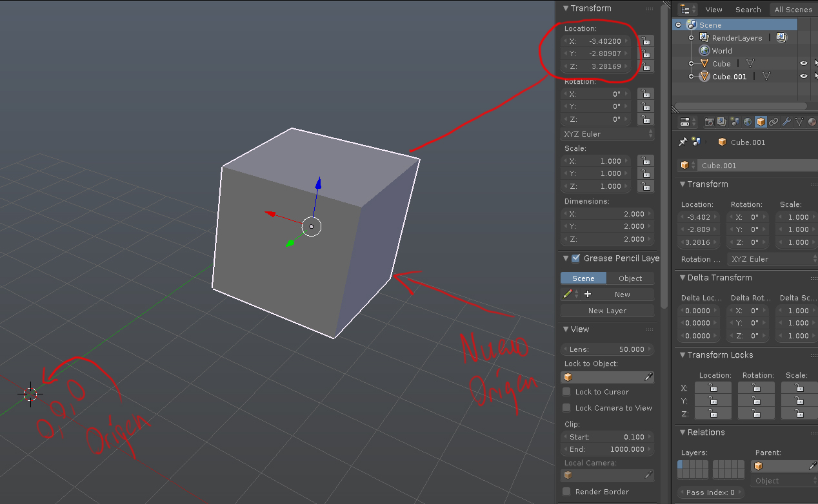Click the Grease Pencil pencil data icon
818x504 pixels.
click(568, 295)
